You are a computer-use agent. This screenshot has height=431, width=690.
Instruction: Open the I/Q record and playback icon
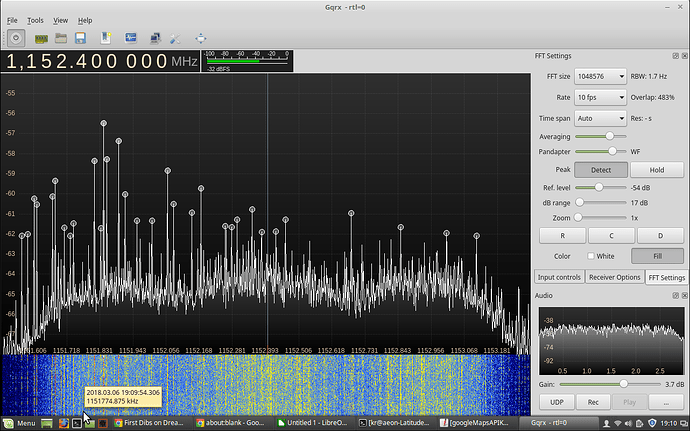(131, 38)
